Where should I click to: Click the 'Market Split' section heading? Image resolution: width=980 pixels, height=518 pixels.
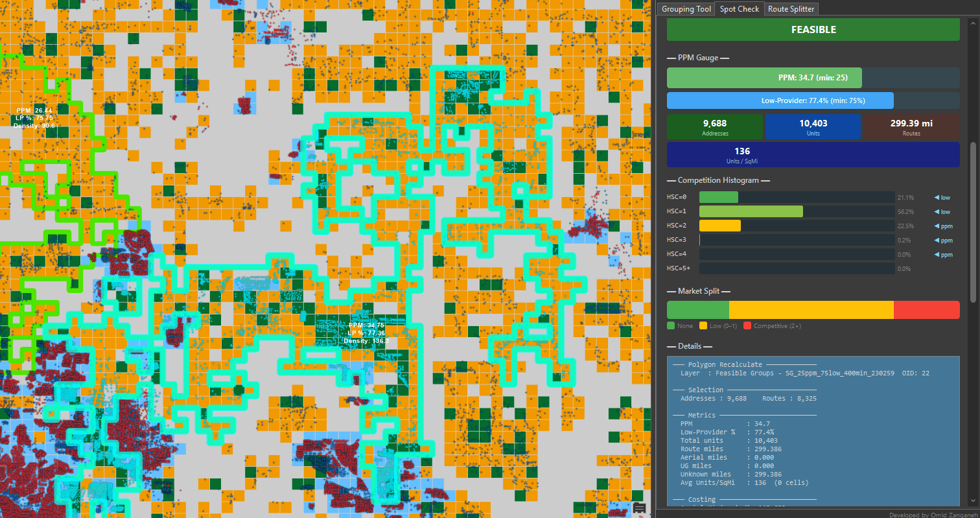(699, 292)
